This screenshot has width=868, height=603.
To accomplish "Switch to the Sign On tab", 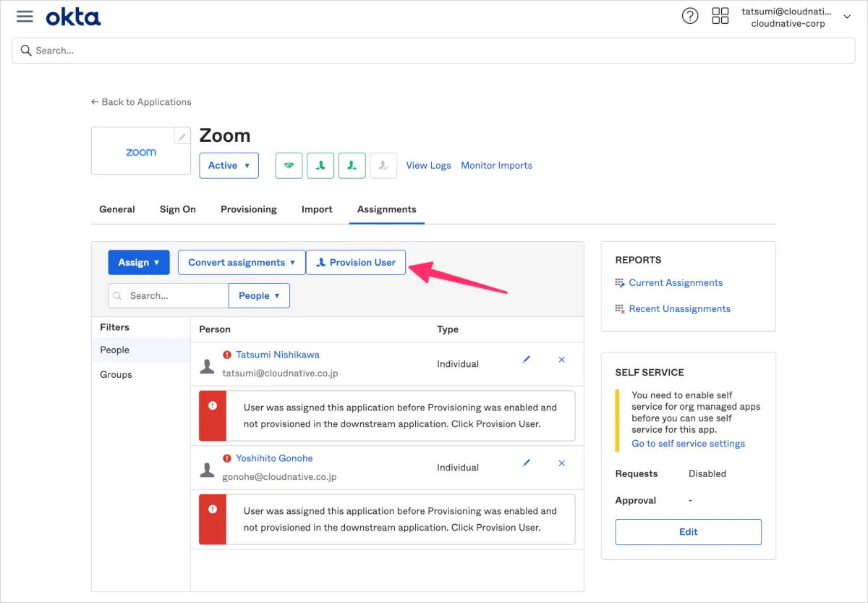I will pos(177,209).
